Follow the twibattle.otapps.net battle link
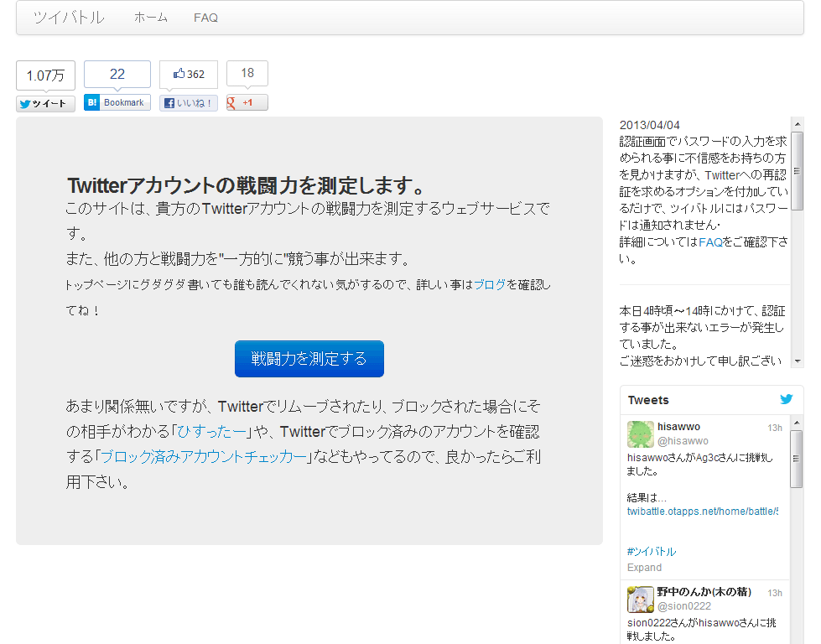 tap(703, 511)
